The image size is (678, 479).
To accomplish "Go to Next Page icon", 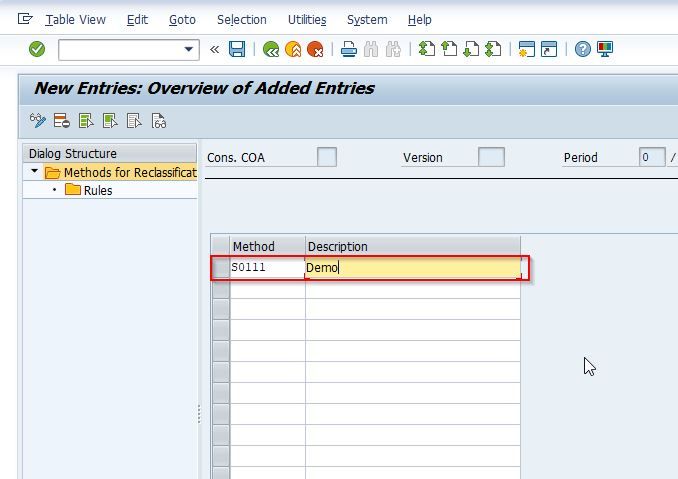I will tap(471, 49).
